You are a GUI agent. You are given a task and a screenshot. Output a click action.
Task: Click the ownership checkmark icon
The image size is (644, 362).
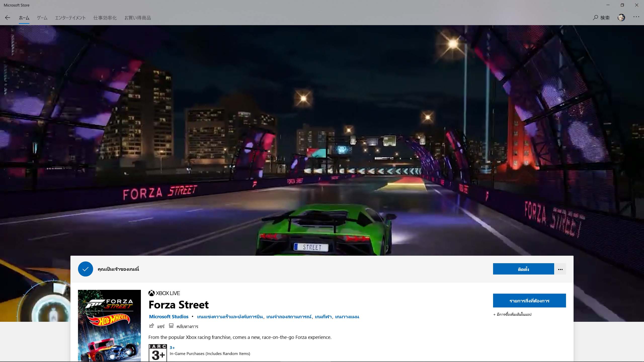[x=86, y=269]
